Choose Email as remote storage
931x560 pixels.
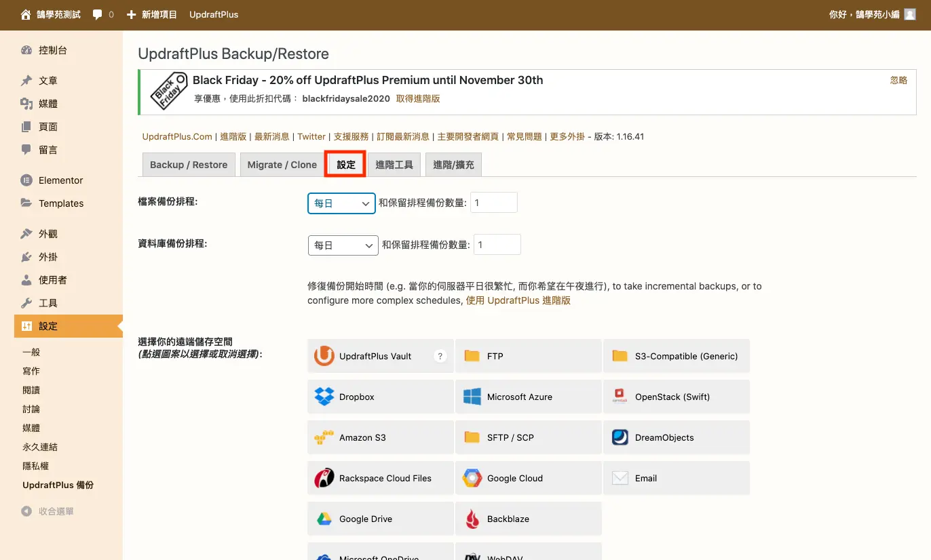click(677, 478)
